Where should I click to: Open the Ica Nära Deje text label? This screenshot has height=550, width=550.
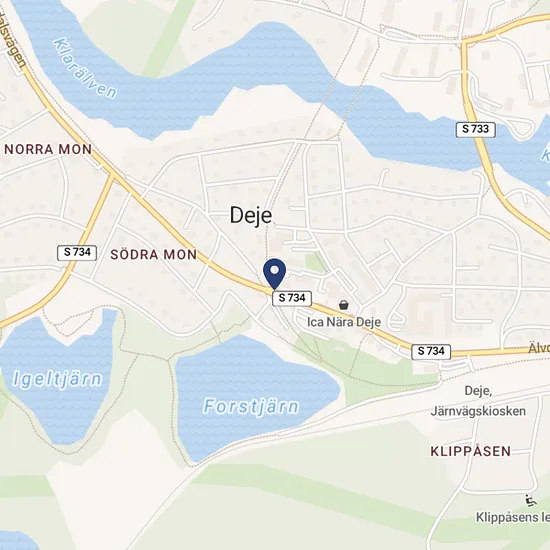pos(344,322)
